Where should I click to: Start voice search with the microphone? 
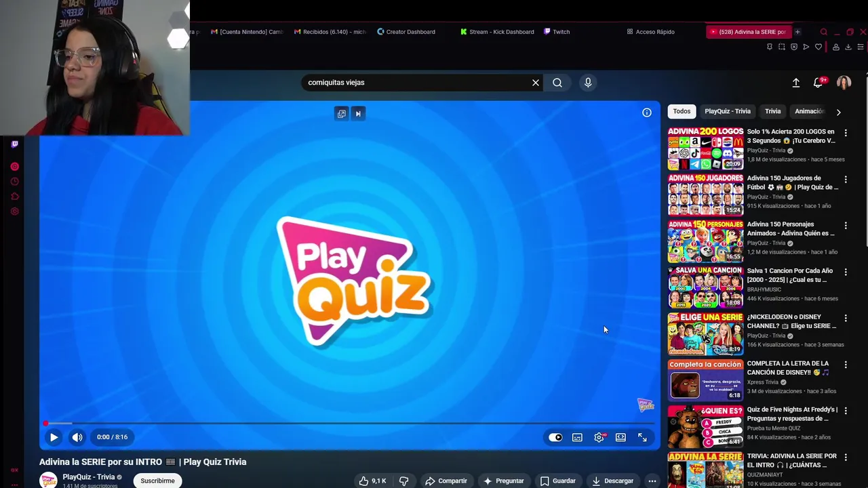pyautogui.click(x=588, y=83)
